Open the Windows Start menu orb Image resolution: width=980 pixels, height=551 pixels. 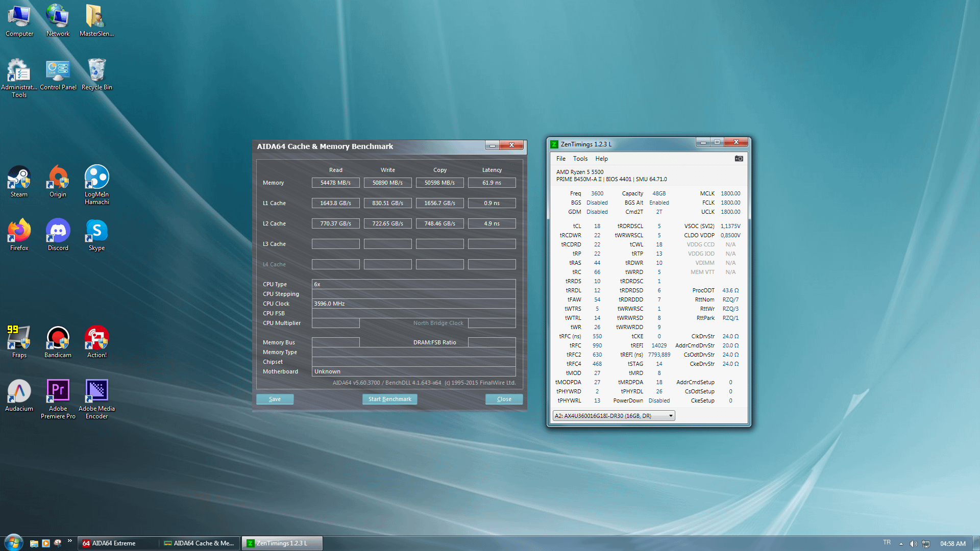point(14,543)
